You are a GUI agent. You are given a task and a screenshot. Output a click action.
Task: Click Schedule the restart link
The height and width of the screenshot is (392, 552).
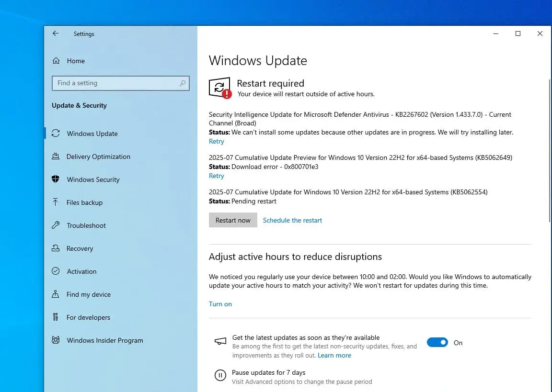(x=293, y=220)
